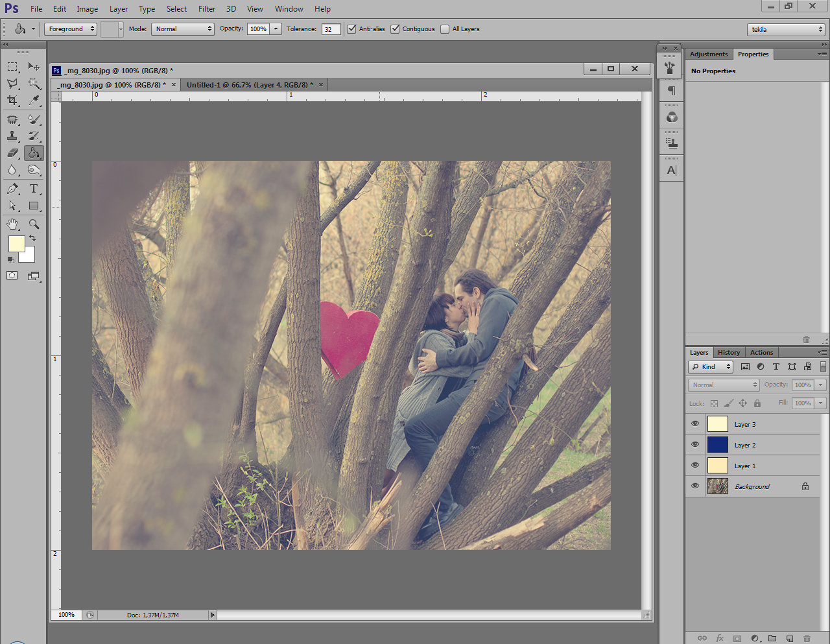This screenshot has width=830, height=644.
Task: Uncheck the Contiguous option
Action: [x=395, y=29]
